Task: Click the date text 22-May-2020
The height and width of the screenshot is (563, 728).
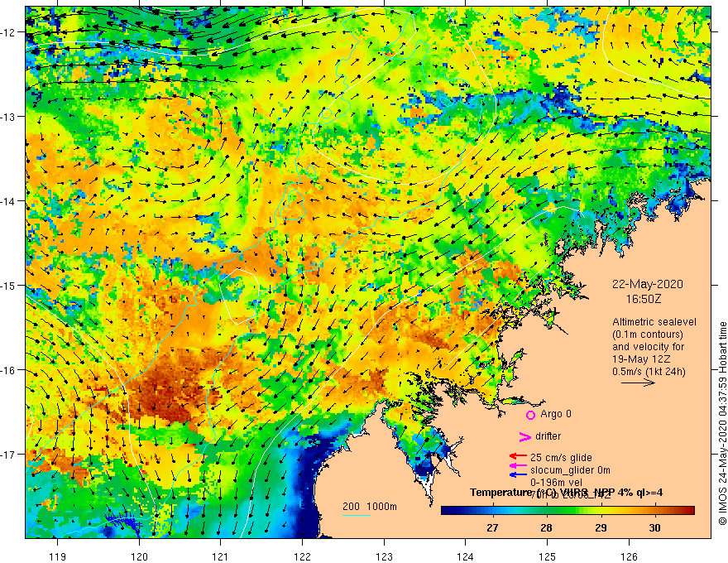Action: [x=648, y=284]
